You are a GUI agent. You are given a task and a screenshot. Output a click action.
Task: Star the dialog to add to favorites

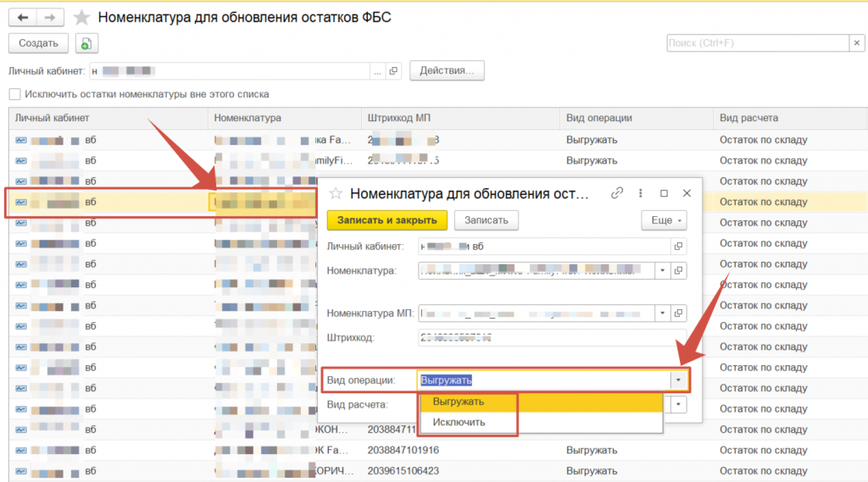[x=336, y=194]
